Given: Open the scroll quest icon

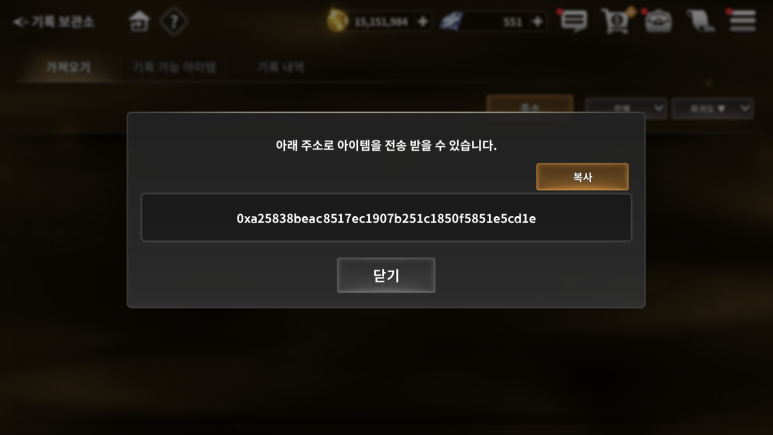Looking at the screenshot, I should [701, 21].
